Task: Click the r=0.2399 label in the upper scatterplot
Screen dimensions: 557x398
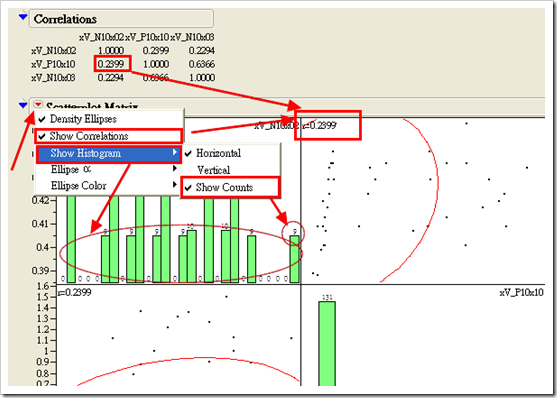Action: pyautogui.click(x=319, y=125)
